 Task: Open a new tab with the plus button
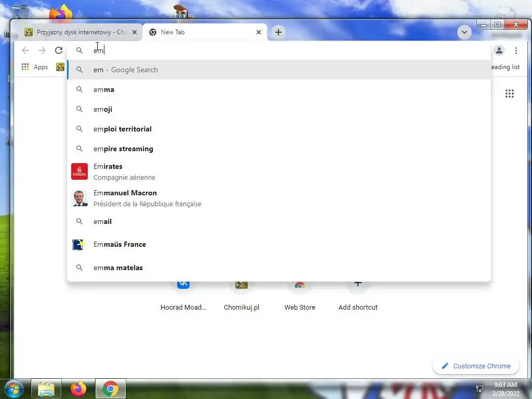tap(278, 32)
